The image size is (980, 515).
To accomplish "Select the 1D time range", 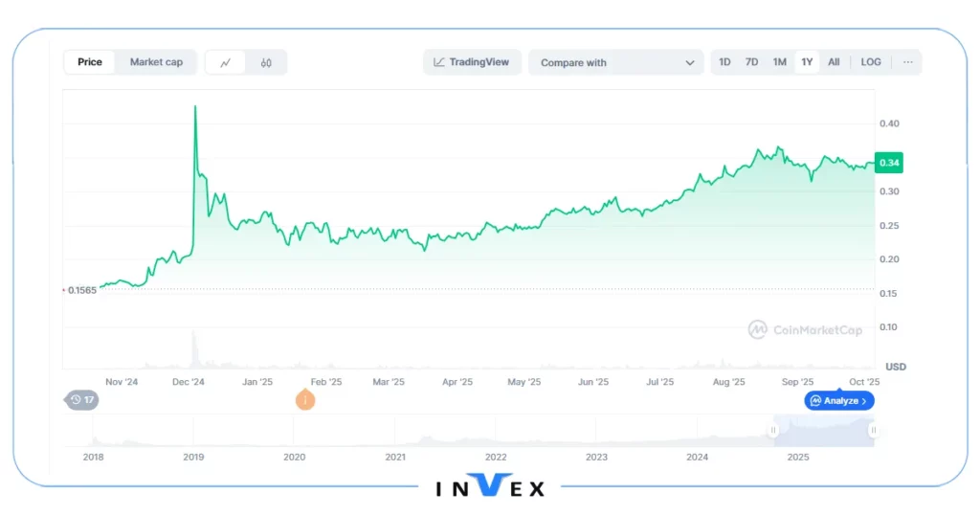I will [x=724, y=62].
